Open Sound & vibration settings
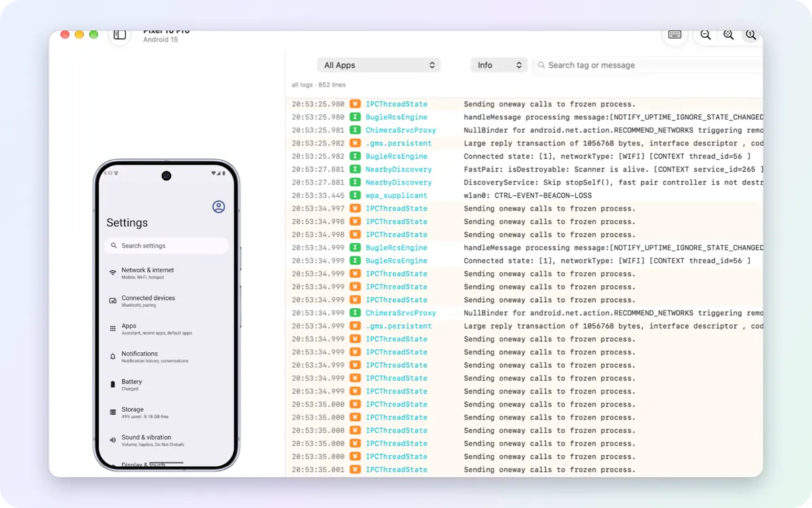 tap(166, 440)
